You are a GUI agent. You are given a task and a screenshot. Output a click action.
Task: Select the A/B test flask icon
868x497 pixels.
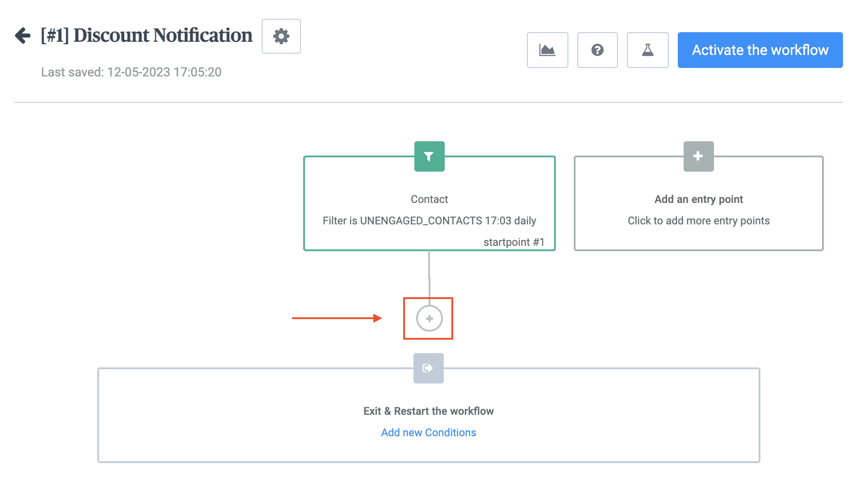coord(647,50)
